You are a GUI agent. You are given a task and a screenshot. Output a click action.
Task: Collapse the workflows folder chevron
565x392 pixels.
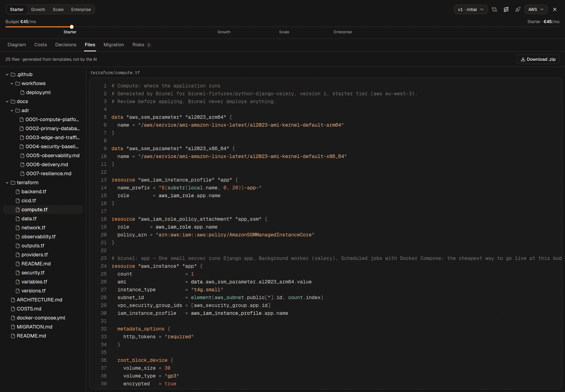pyautogui.click(x=12, y=83)
